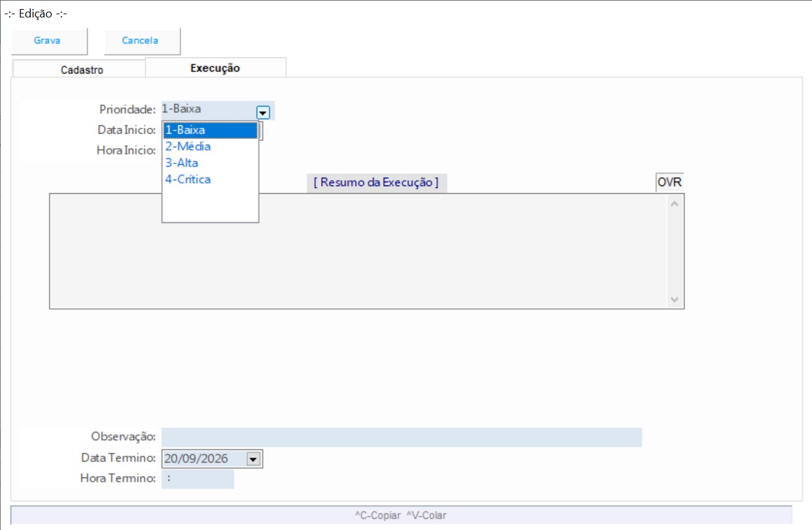The width and height of the screenshot is (812, 530).
Task: Focus the Hora Termino time field
Action: 197,479
